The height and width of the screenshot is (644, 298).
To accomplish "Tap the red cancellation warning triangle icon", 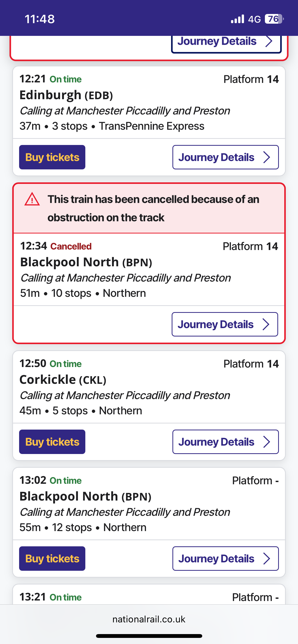I will point(32,199).
